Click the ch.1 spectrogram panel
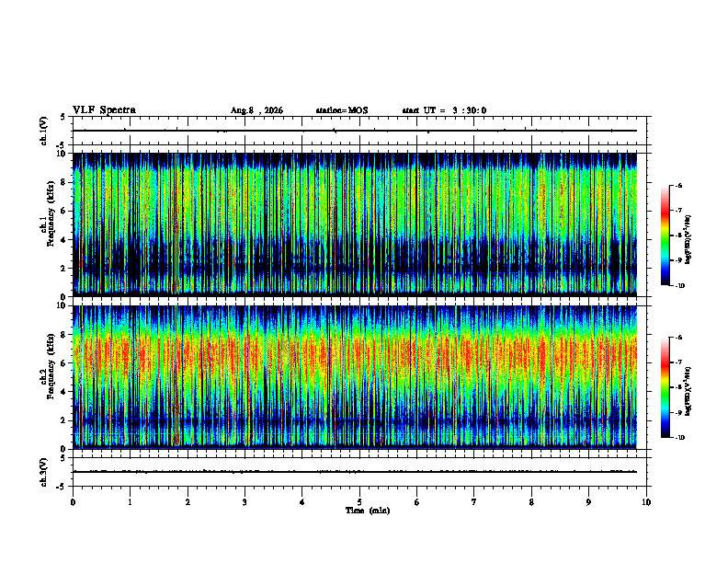 pos(355,224)
